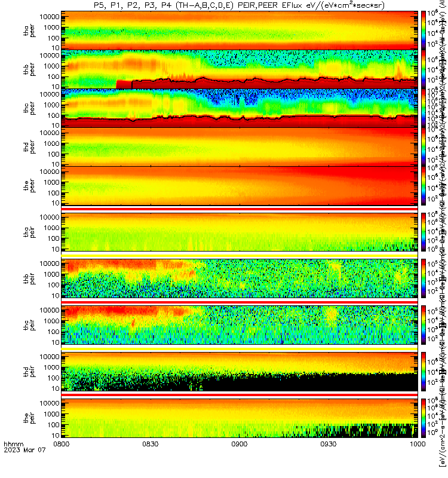The image size is (448, 478).
Task: Click the red status strip above thc peir panel
Action: [x=240, y=302]
